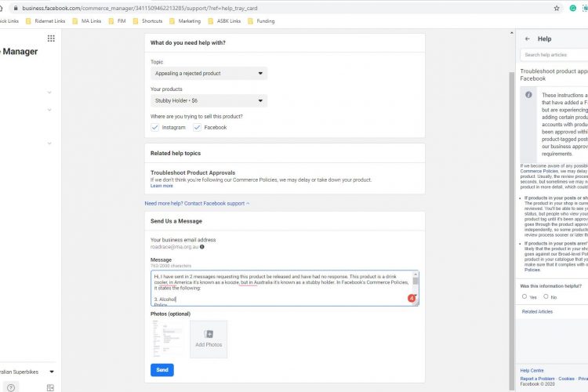
Task: Click the Add Photos button
Action: point(209,339)
